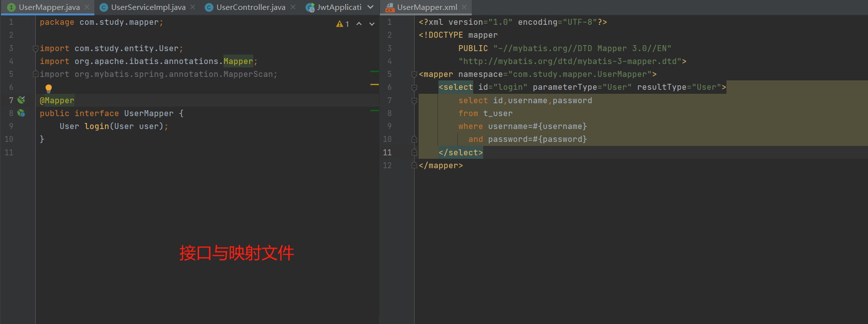The width and height of the screenshot is (868, 324).
Task: Collapse the mapper tag fold on line 5
Action: (414, 74)
